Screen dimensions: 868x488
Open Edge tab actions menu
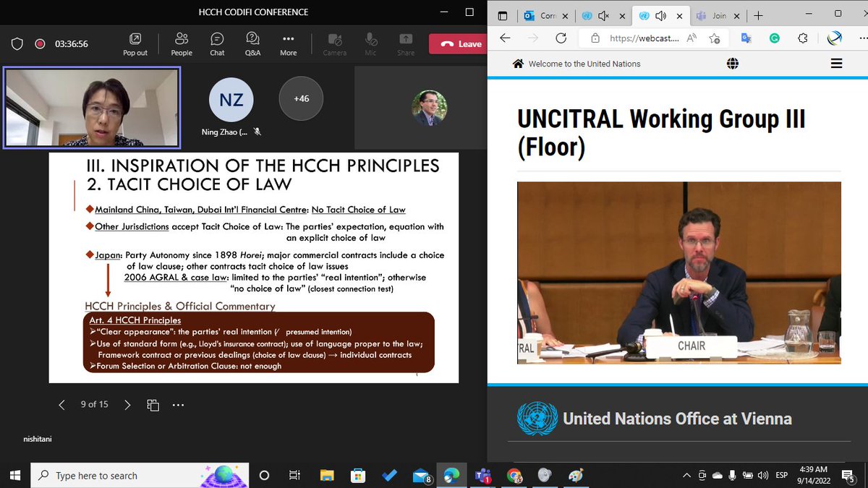[x=503, y=15]
